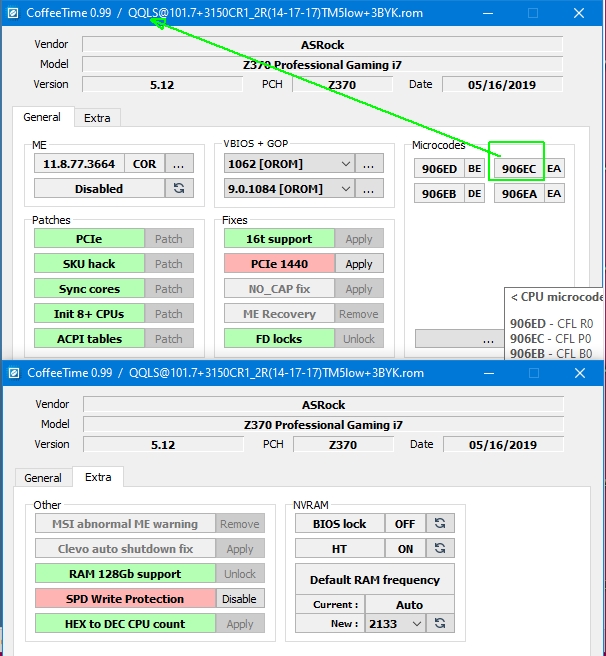Click ellipsis button next to 1062 VBIOS

pyautogui.click(x=369, y=164)
